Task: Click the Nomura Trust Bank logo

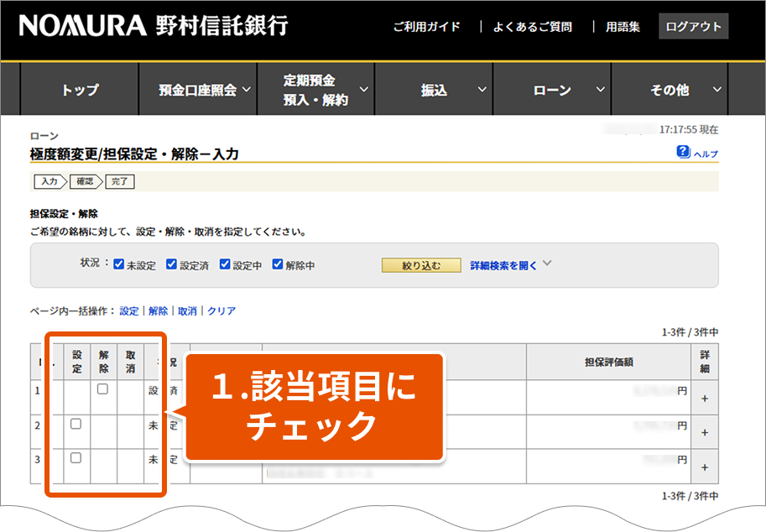Action: [153, 26]
